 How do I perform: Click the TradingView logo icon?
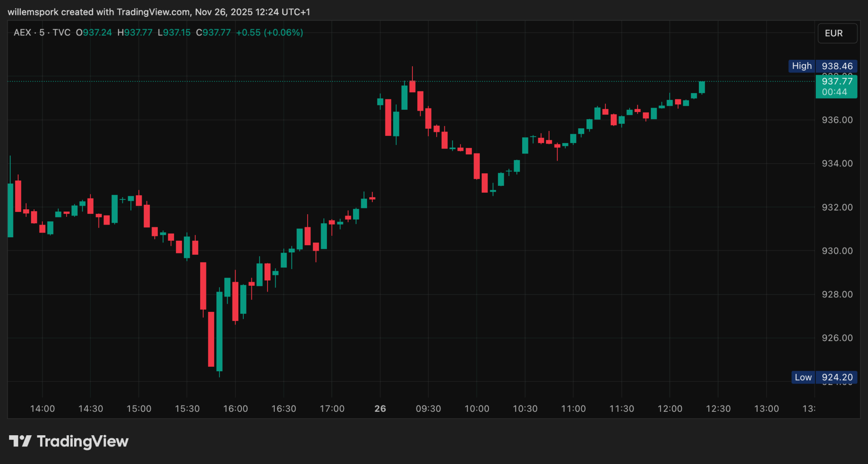(x=20, y=441)
